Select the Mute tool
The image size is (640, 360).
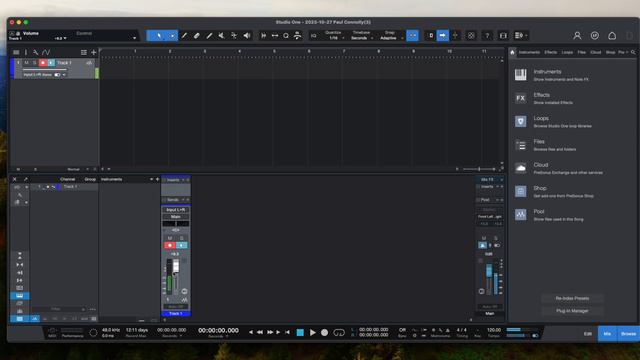click(x=221, y=36)
